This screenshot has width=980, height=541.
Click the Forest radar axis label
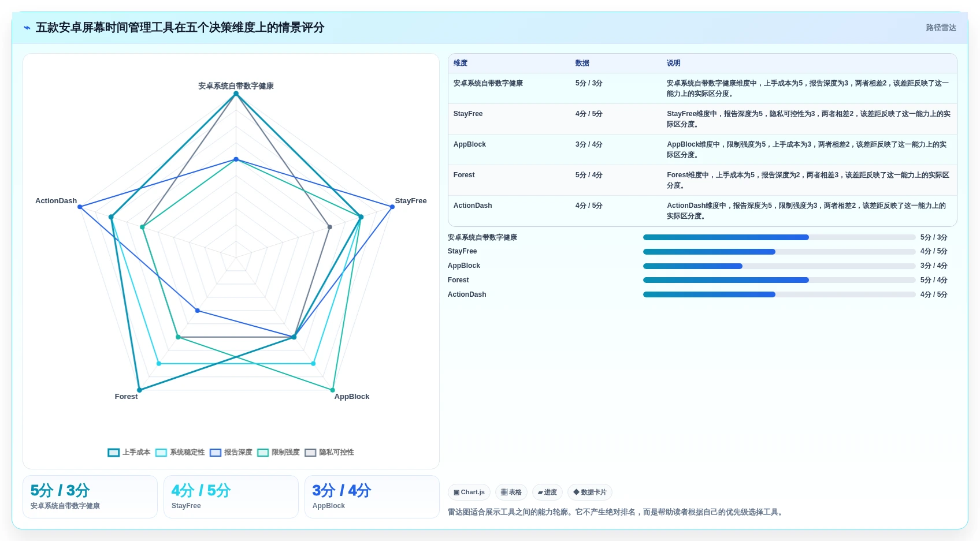[126, 397]
